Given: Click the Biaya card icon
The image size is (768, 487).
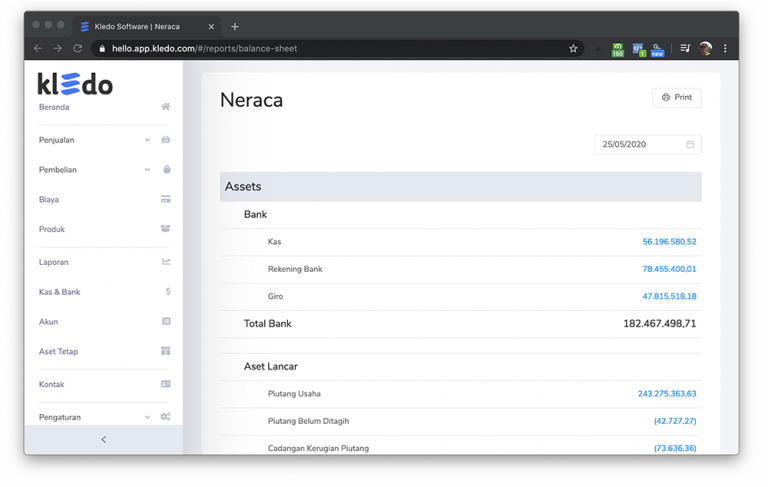Looking at the screenshot, I should coord(166,199).
